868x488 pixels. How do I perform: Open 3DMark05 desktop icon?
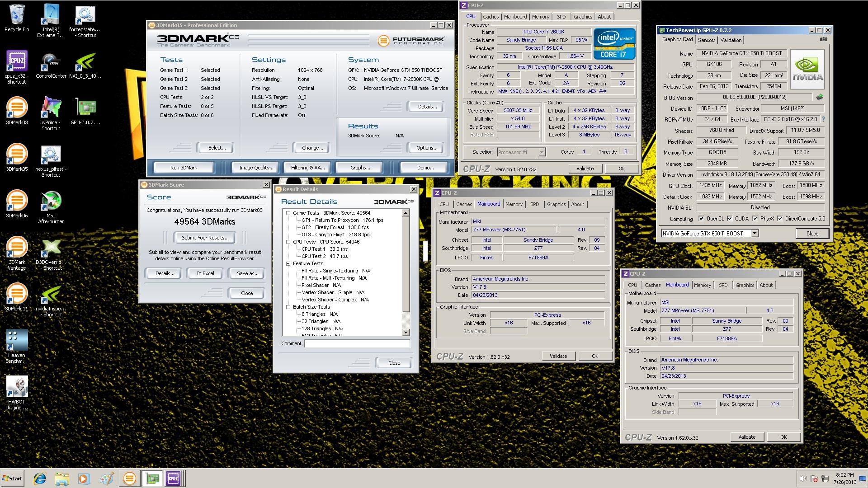[17, 157]
